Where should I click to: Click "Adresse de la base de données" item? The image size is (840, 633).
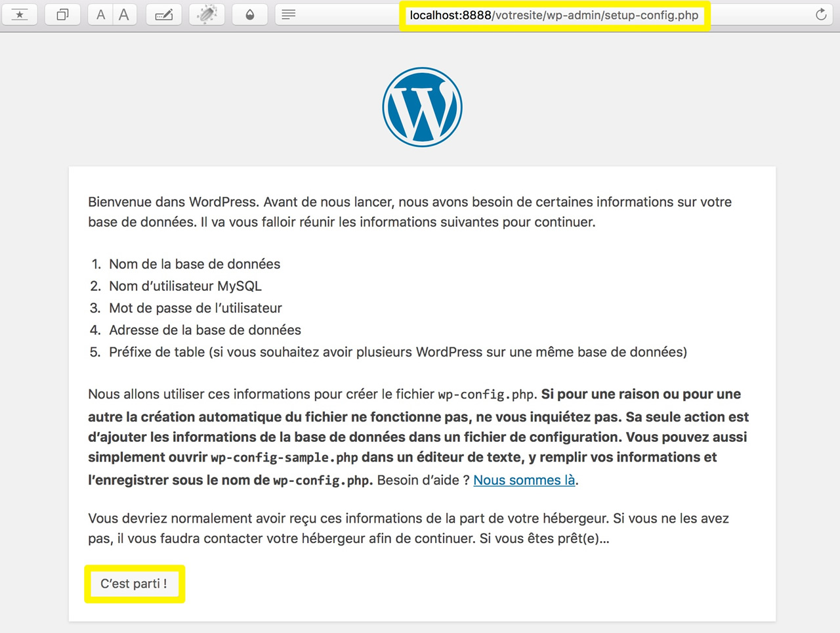click(x=205, y=330)
